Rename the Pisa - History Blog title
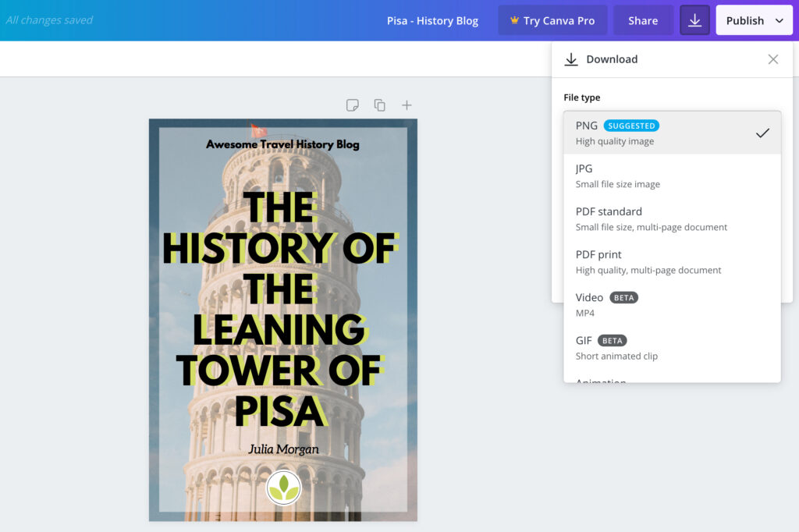This screenshot has width=799, height=532. tap(432, 21)
